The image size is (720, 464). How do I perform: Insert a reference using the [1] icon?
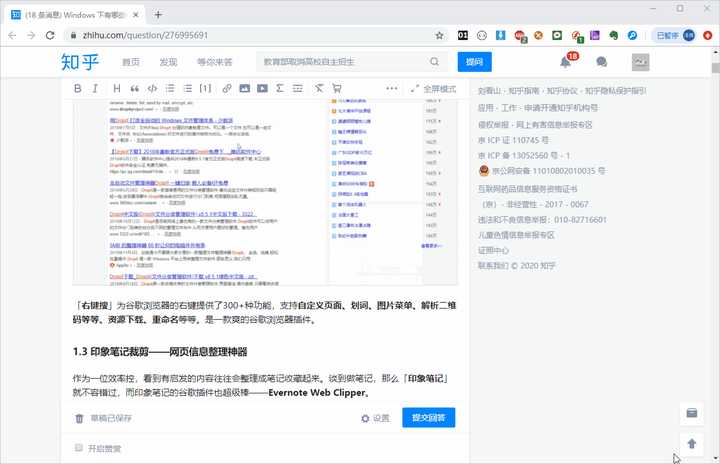point(205,89)
